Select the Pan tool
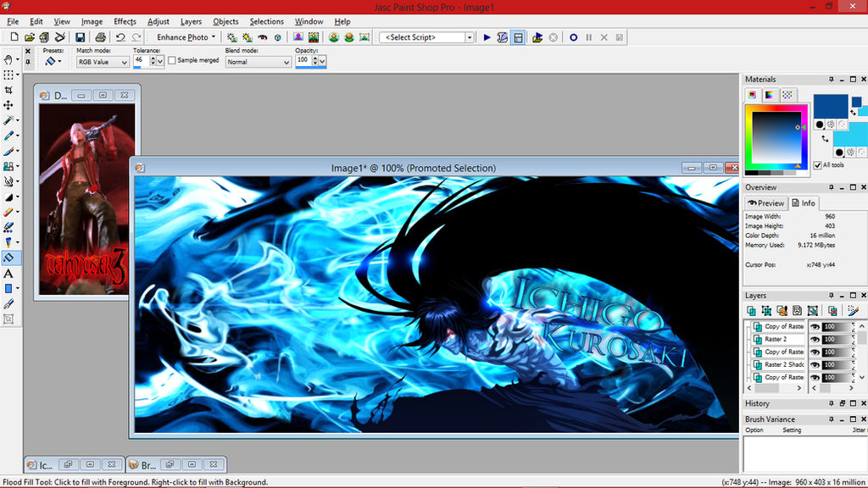868x488 pixels. pyautogui.click(x=8, y=59)
